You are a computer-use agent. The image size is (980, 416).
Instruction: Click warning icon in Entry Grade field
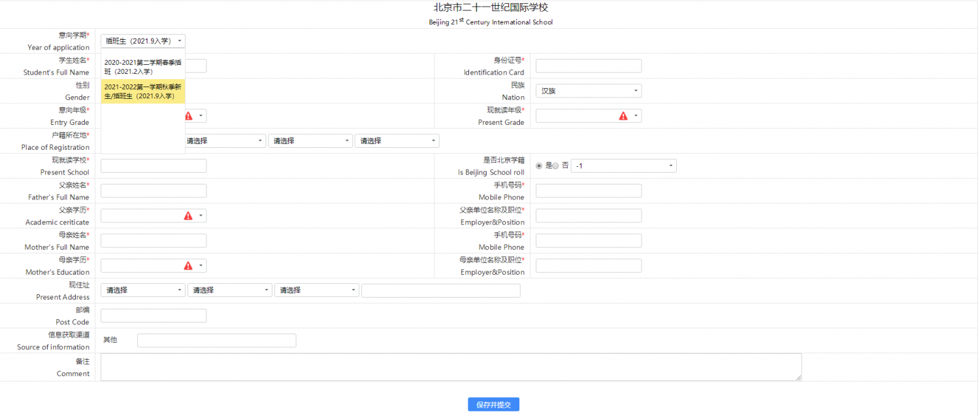[188, 116]
